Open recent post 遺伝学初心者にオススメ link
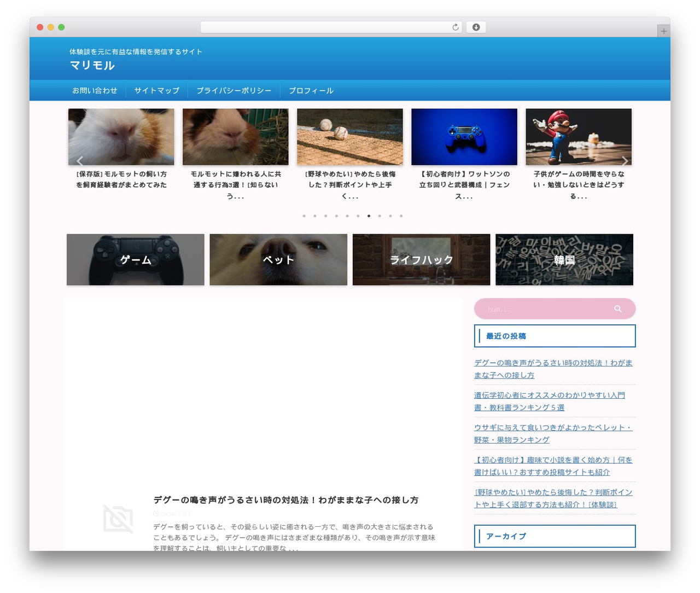The width and height of the screenshot is (700, 593). (550, 402)
